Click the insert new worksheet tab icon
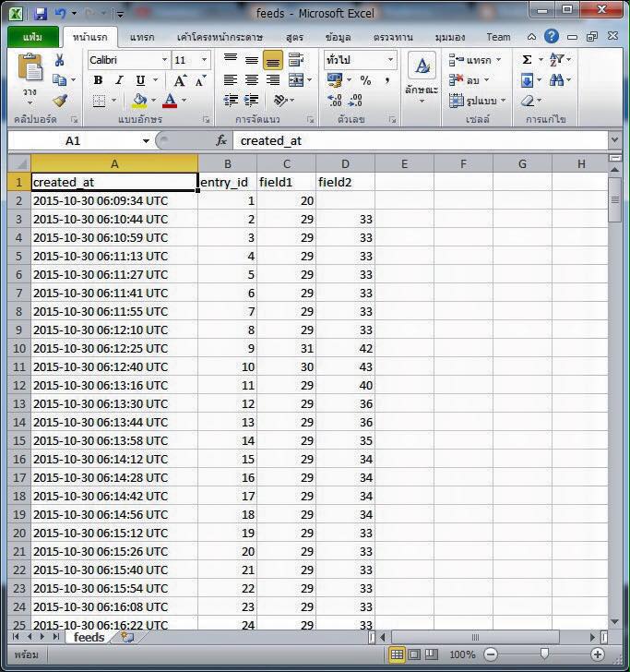 pyautogui.click(x=126, y=637)
